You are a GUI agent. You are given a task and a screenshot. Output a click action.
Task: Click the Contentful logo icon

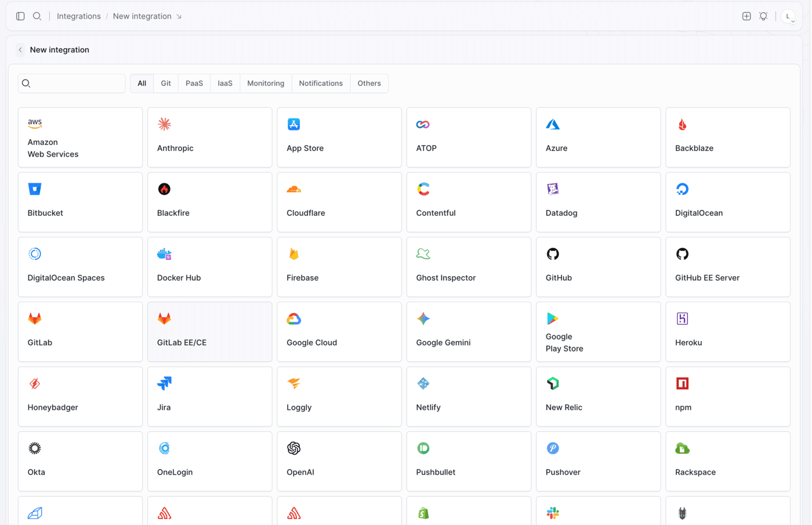tap(423, 189)
